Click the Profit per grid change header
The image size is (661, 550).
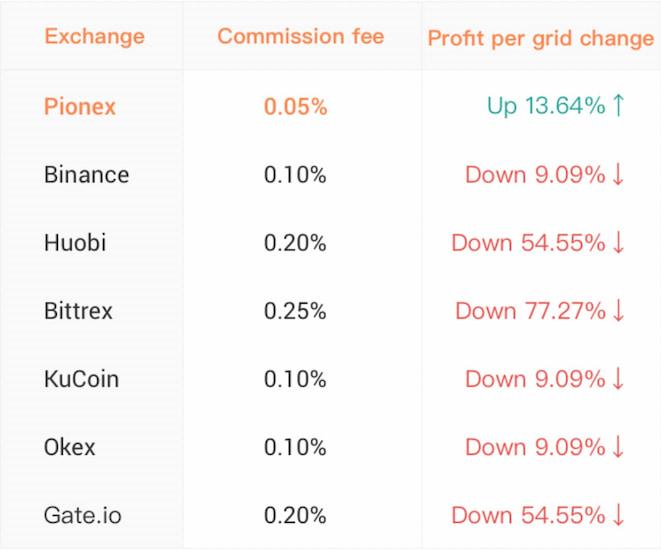tap(540, 38)
